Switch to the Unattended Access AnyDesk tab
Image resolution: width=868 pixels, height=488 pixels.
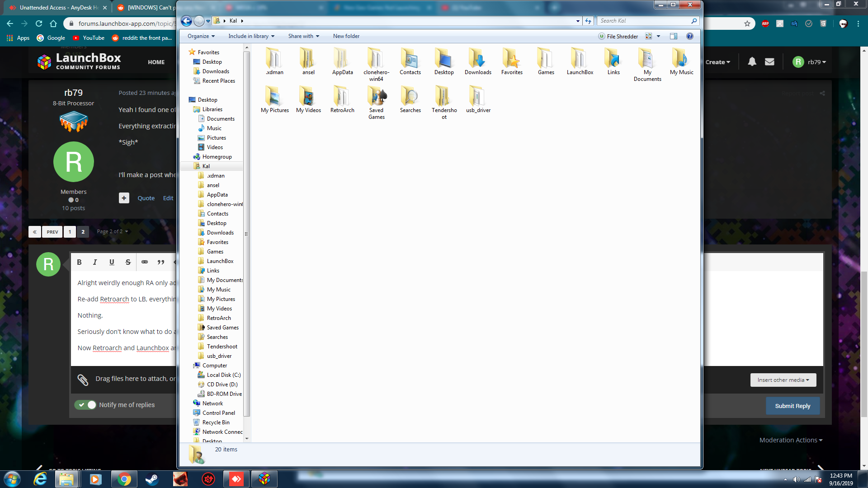tap(59, 8)
